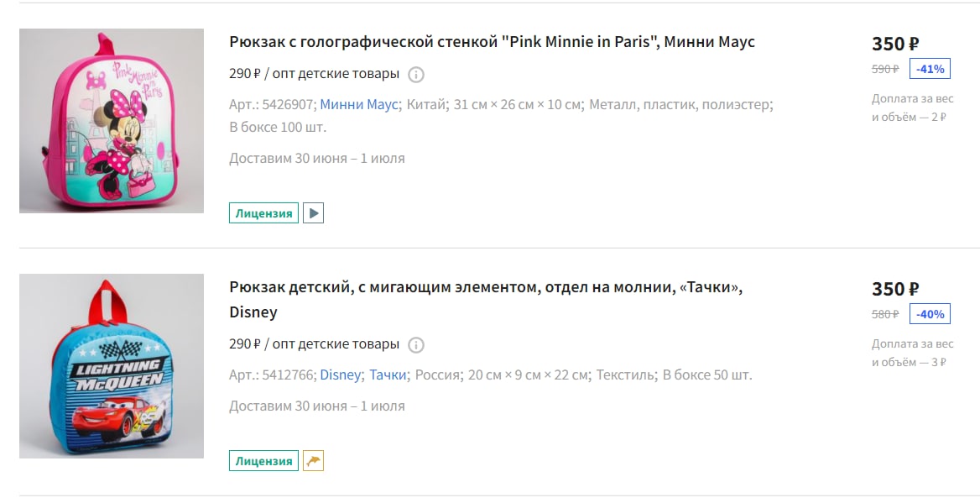
Task: Click the '290 ₽ / опт детские товары' text for Тачки backpack
Action: (x=314, y=343)
